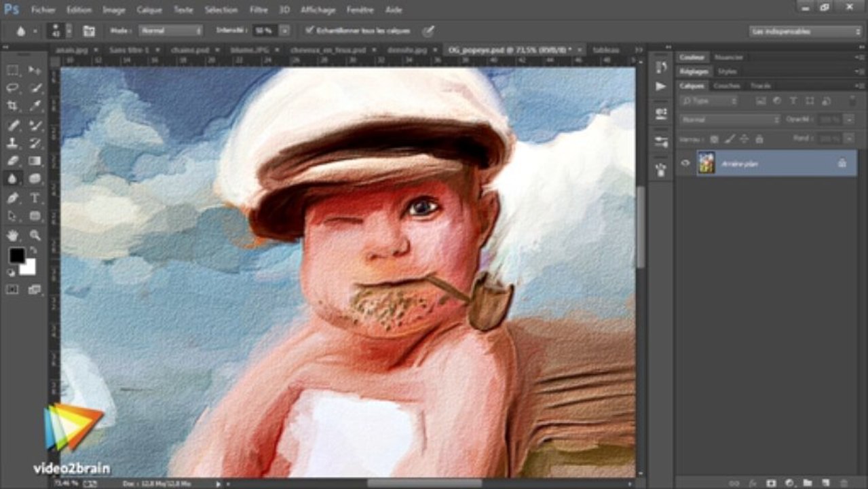Viewport: 868px width, 489px height.
Task: Open the Intensité slider dropdown arrow
Action: [285, 31]
